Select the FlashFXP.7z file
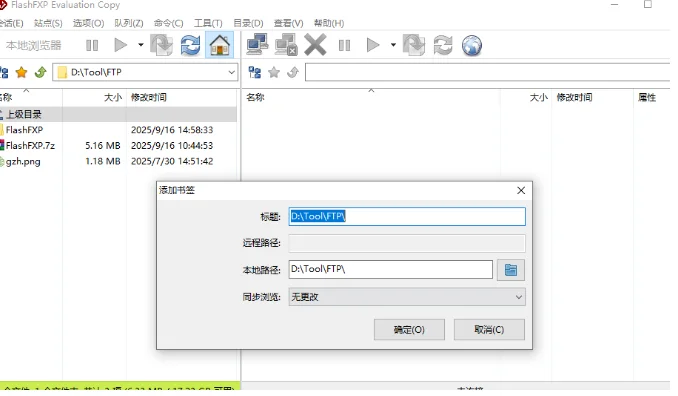 (x=118, y=146)
